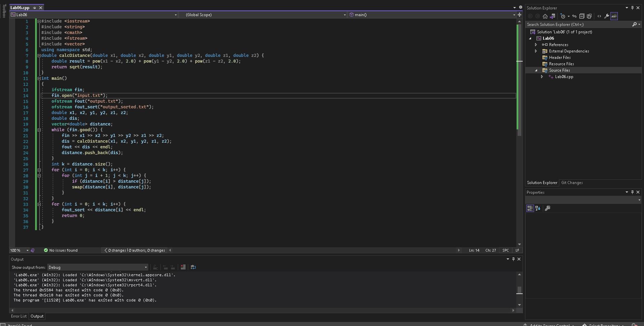Click Collapse All icon in Solution Explorer
This screenshot has width=644, height=326.
[582, 16]
